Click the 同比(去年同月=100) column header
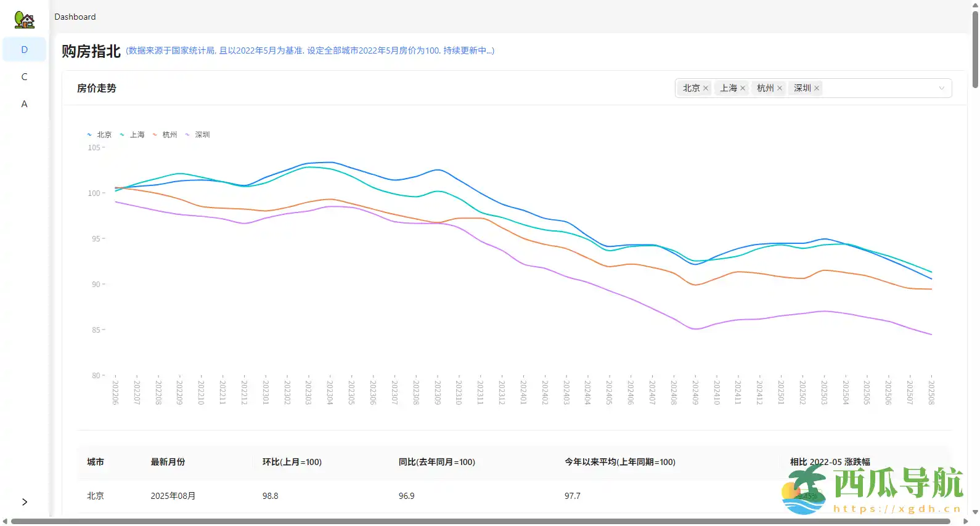The width and height of the screenshot is (980, 526). 436,462
